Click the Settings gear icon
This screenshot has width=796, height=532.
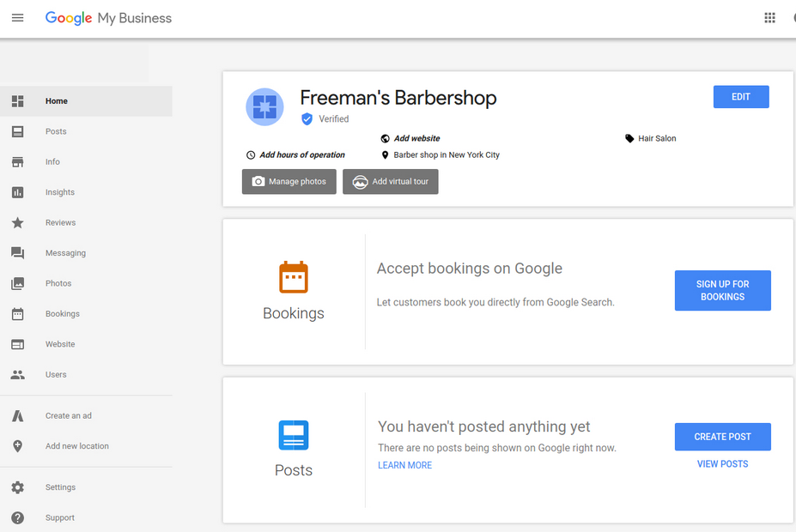pyautogui.click(x=18, y=487)
